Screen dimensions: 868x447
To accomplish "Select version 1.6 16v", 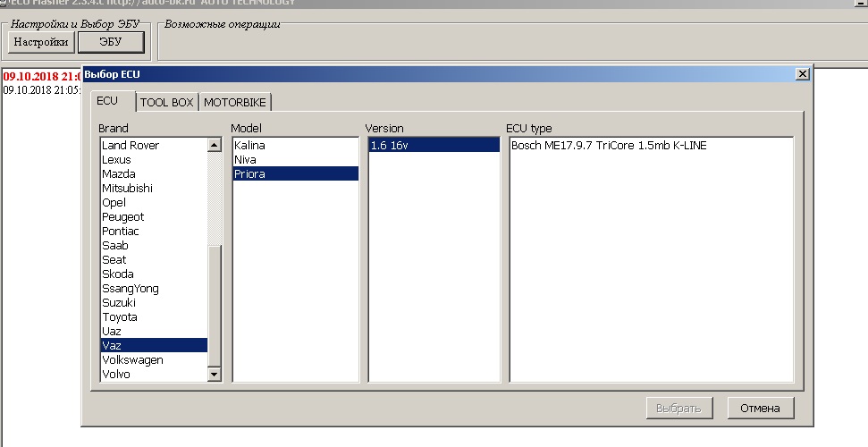I will [434, 145].
